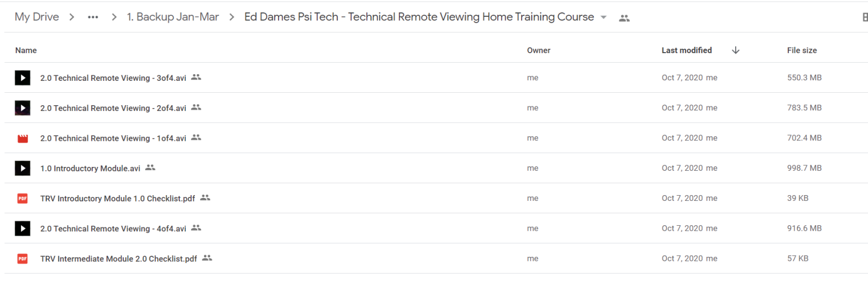Expand hidden breadcrumb folders ellipsis
The width and height of the screenshot is (868, 297).
[93, 17]
